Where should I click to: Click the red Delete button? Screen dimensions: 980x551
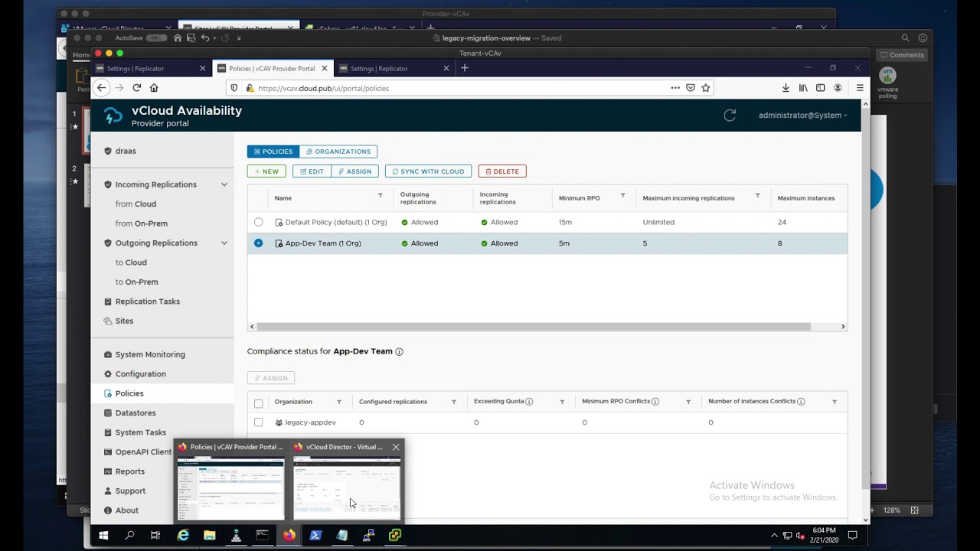pos(502,171)
